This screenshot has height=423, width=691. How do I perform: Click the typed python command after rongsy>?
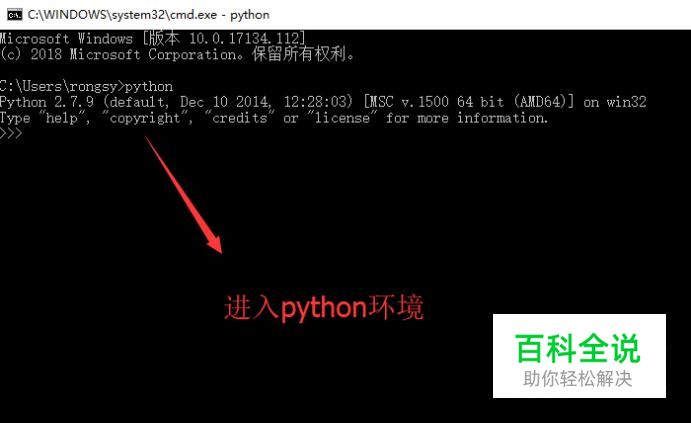point(149,87)
